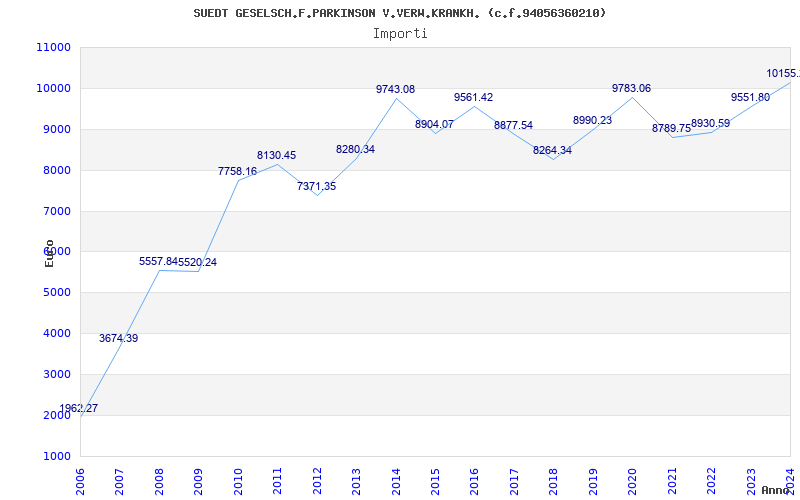Select the 9783.06 data label
Screen dimensions: 800x500
[x=632, y=88]
